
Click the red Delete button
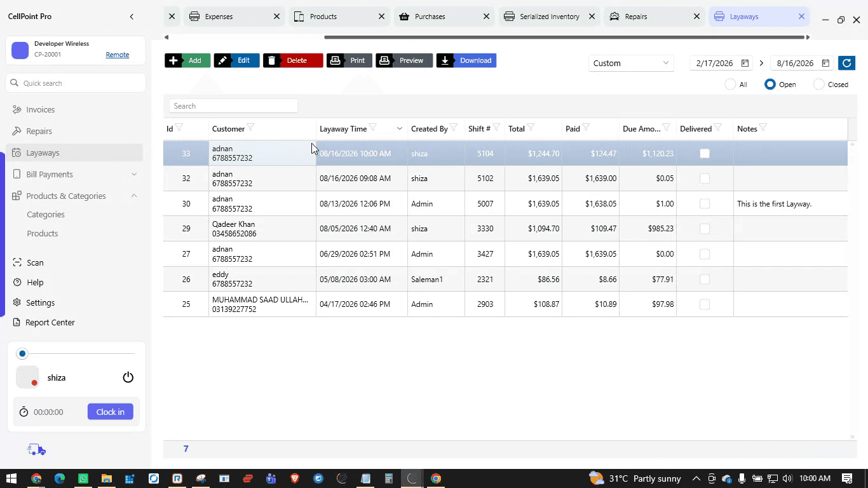click(293, 60)
